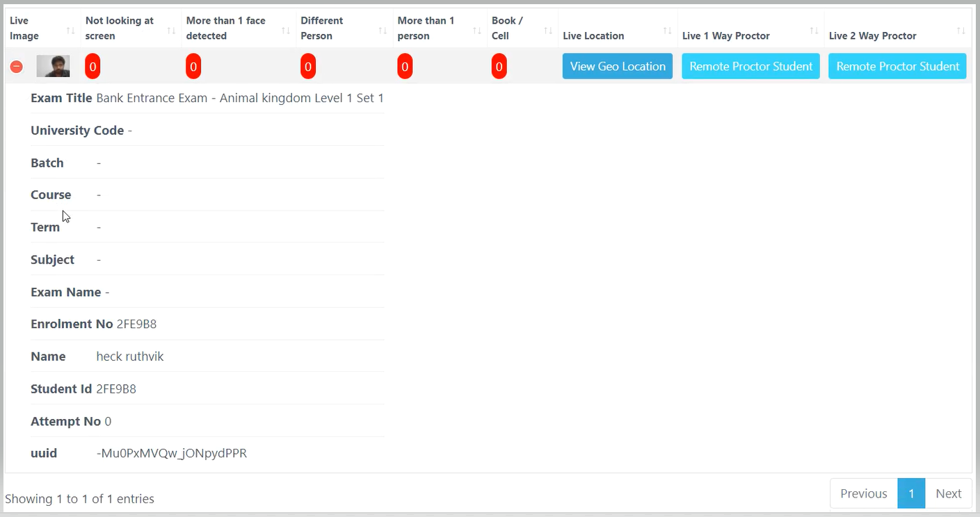The height and width of the screenshot is (517, 980).
Task: Go to Next page of entries
Action: click(x=948, y=493)
